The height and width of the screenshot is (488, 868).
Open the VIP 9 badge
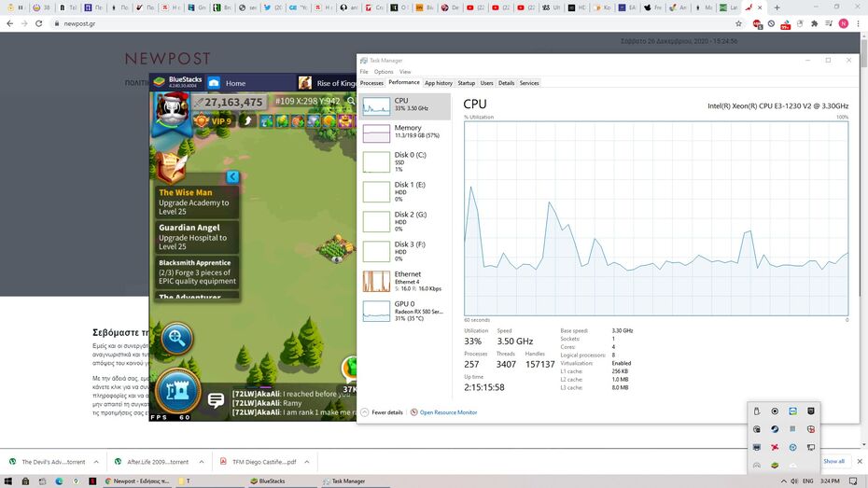click(213, 120)
